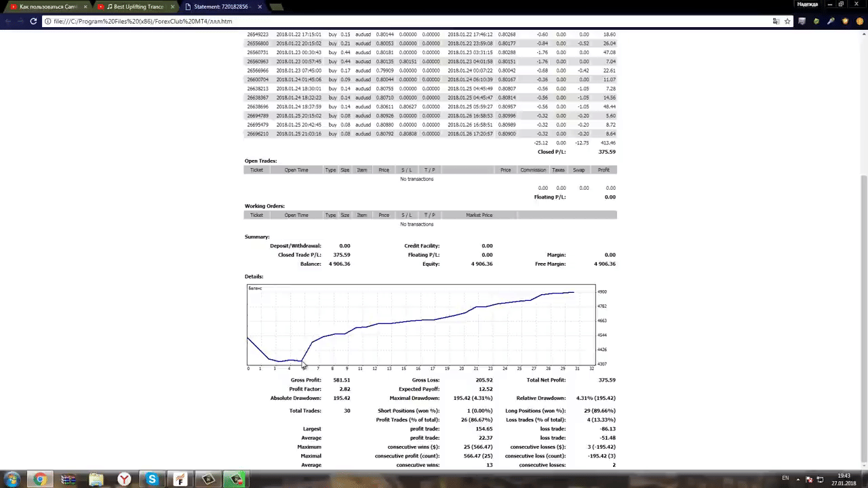Bookmark this page with the star icon
868x488 pixels.
(x=787, y=21)
